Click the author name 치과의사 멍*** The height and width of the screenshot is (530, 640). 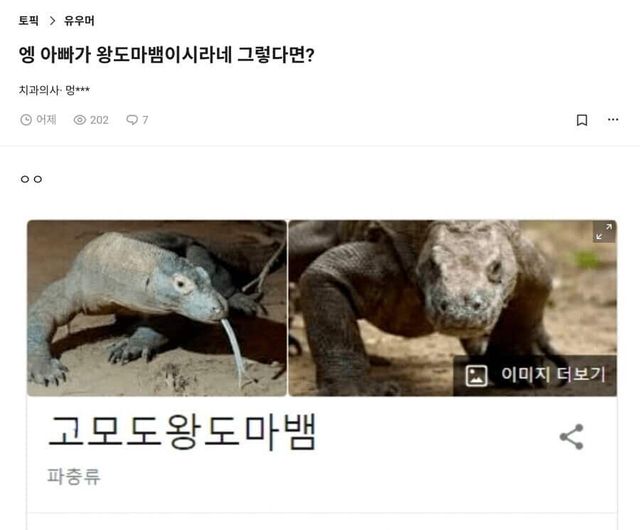(x=54, y=90)
